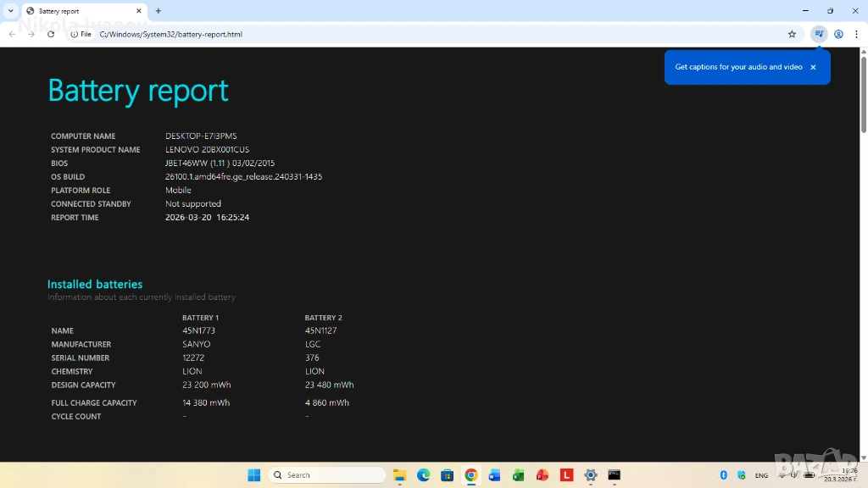Launch Microsoft Edge from the taskbar
868x488 pixels.
point(423,475)
